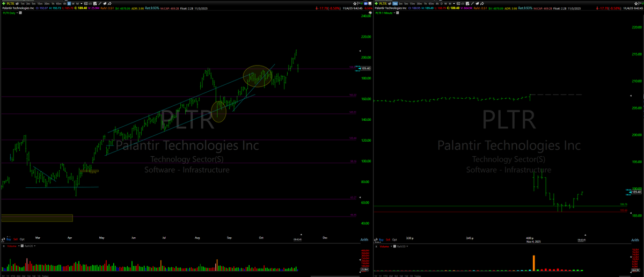Open PLTR 1 Minute chart template dropdown
Image resolution: width=644 pixels, height=277 pixels.
pos(394,13)
